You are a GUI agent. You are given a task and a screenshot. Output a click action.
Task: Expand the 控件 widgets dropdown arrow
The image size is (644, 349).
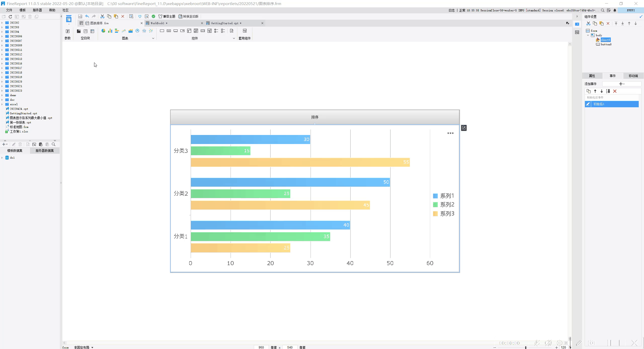coord(234,38)
